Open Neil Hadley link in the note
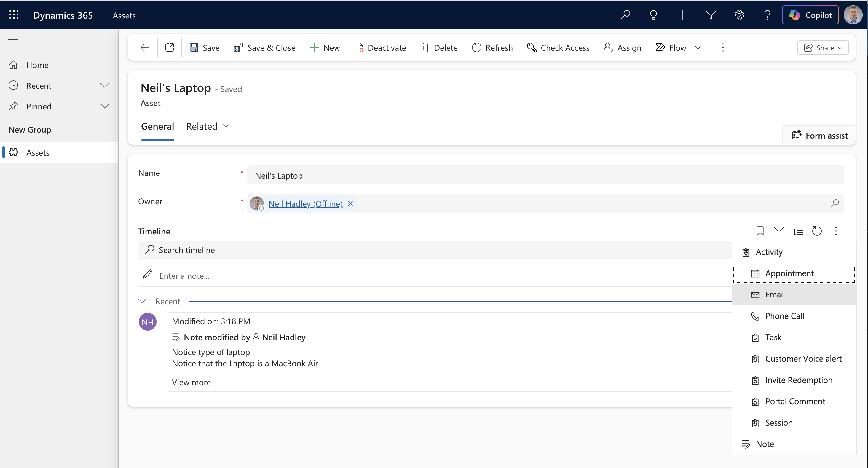This screenshot has width=868, height=468. point(283,337)
